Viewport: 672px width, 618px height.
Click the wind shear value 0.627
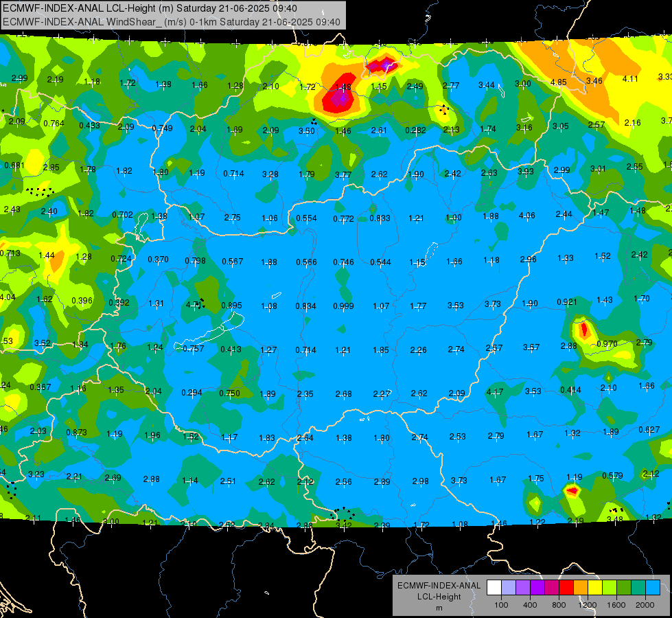pyautogui.click(x=649, y=430)
